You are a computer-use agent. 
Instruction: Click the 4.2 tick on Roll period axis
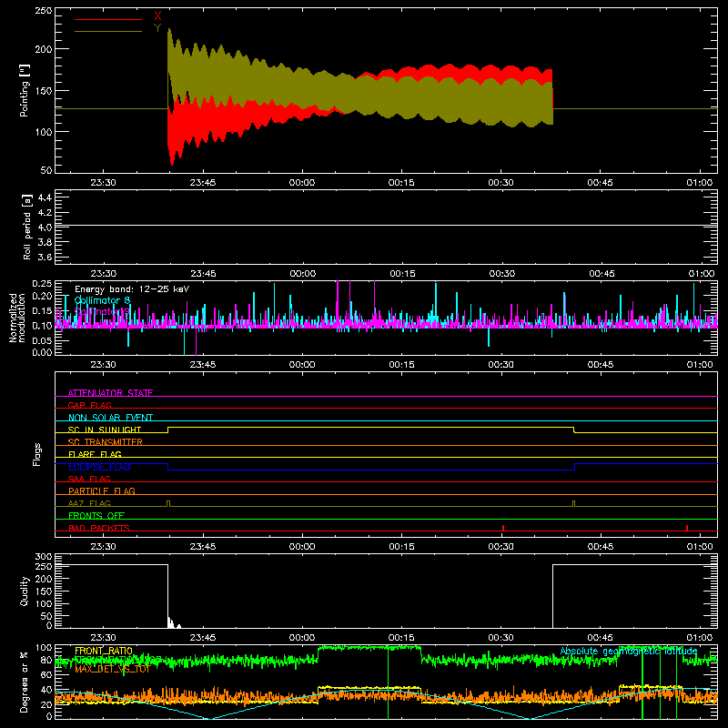45,213
